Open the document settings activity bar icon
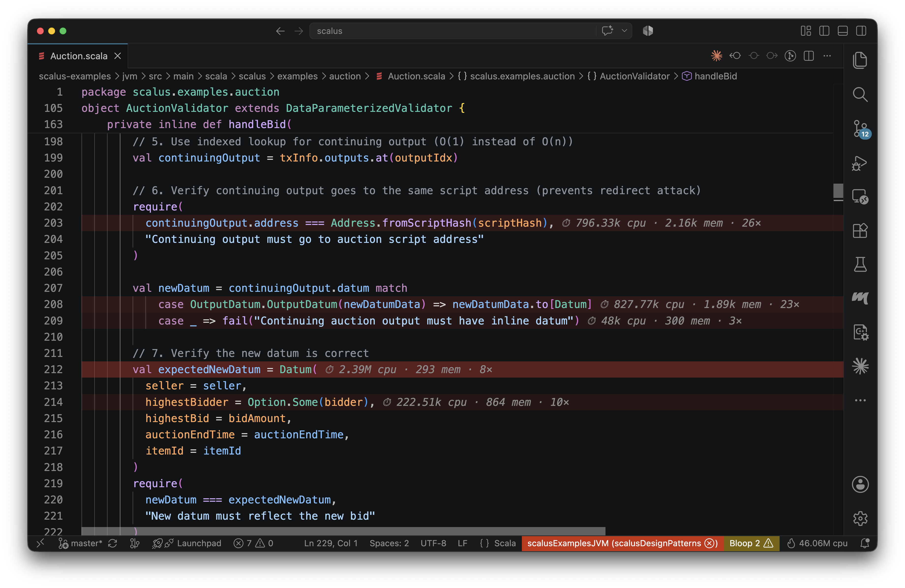This screenshot has height=588, width=905. tap(860, 333)
